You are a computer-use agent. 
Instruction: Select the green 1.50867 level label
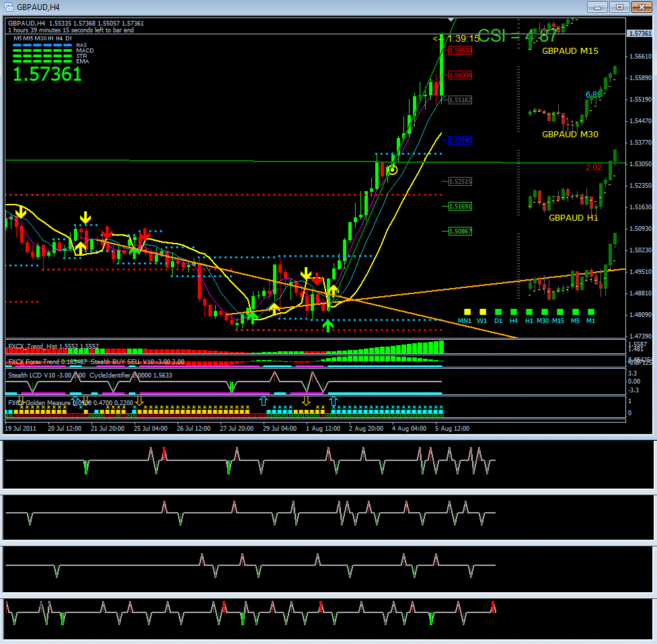click(x=460, y=231)
